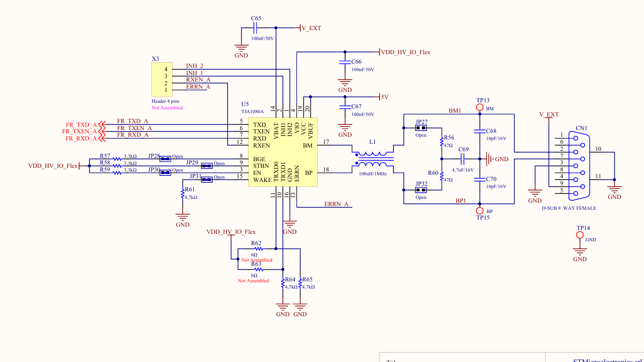Click the X3 4-pin header component
Screen dimensions: 644x362
coord(162,79)
